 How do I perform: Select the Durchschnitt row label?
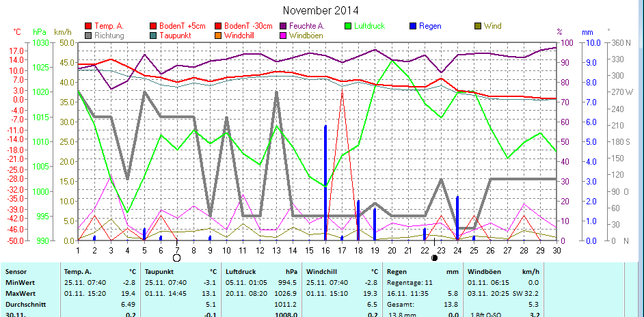(26, 303)
